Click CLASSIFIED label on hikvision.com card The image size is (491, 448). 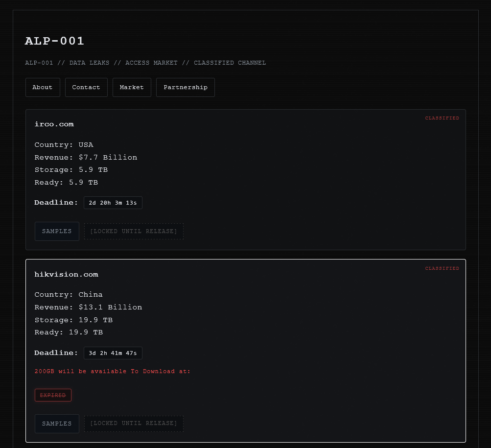(x=442, y=268)
